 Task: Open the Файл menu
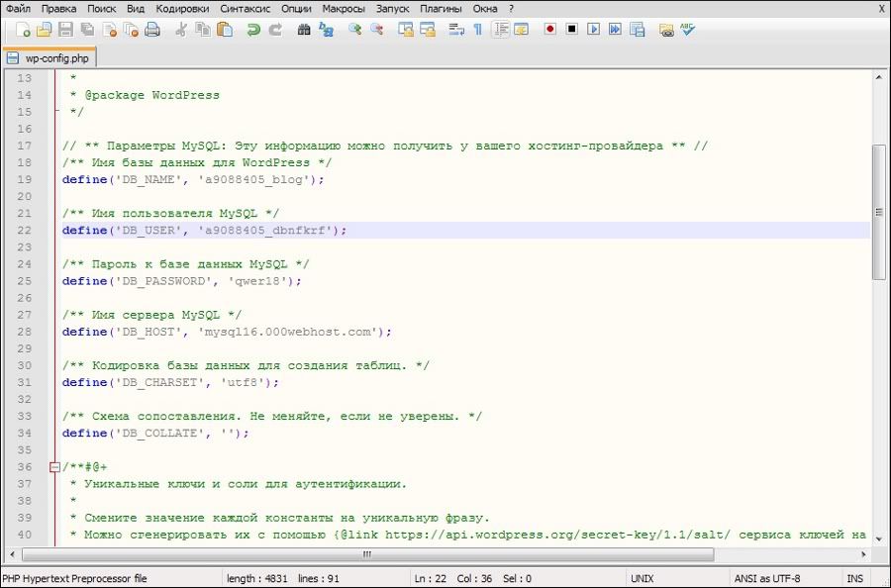[x=18, y=9]
